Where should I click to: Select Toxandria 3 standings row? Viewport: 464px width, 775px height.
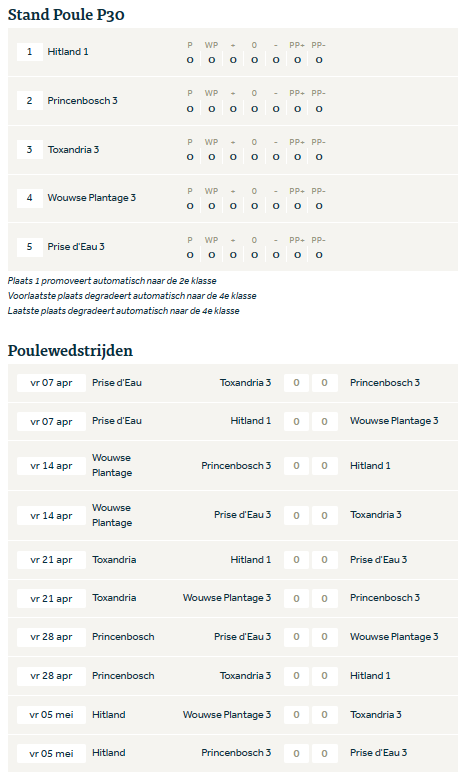233,149
